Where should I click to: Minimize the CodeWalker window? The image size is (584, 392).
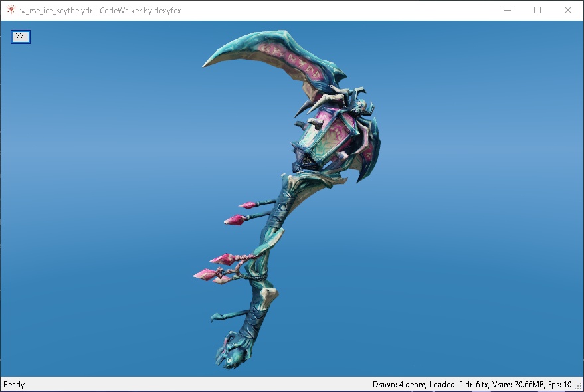pyautogui.click(x=508, y=10)
